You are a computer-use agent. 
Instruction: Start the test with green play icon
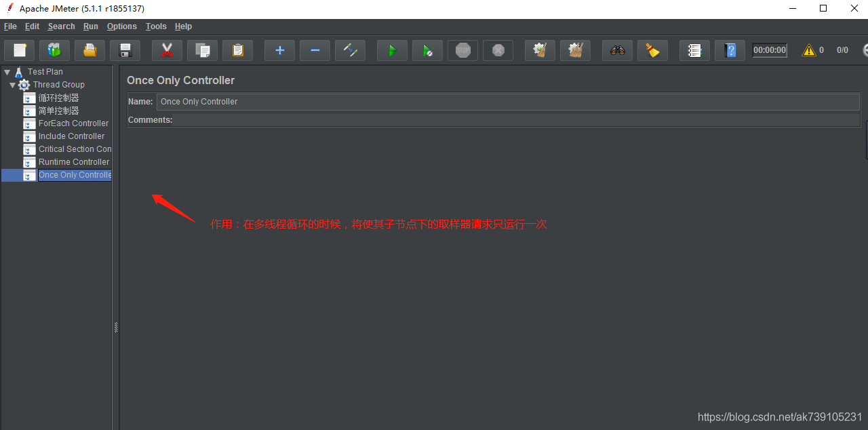point(392,50)
